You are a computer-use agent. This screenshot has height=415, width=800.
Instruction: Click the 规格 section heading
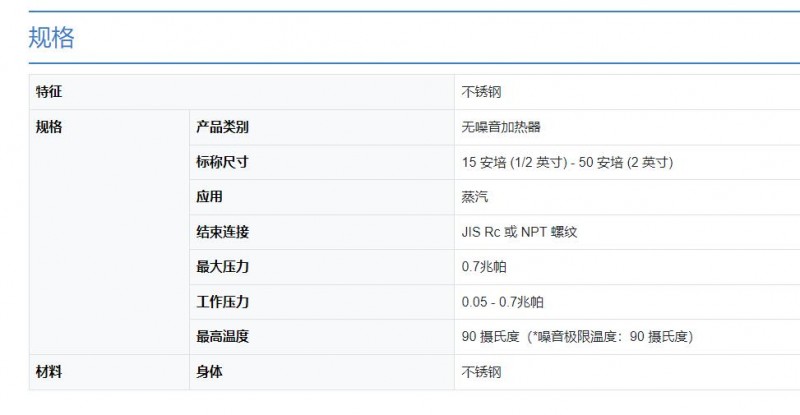coord(51,38)
